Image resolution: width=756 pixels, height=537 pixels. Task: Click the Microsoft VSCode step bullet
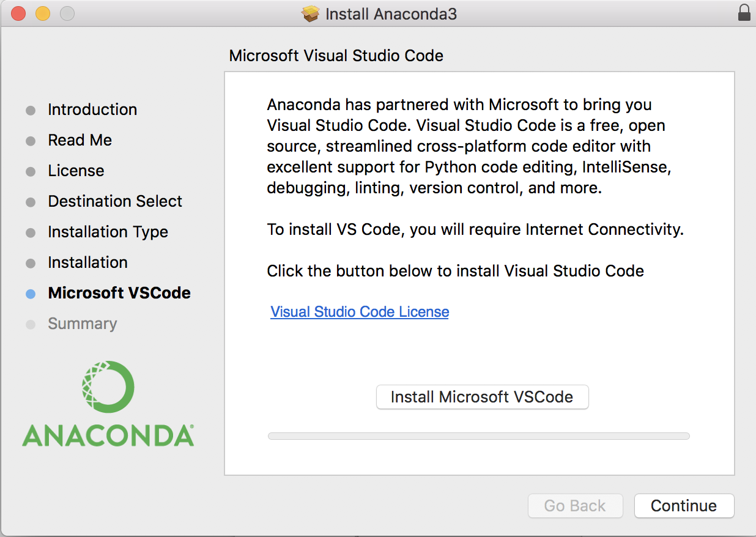click(x=31, y=294)
